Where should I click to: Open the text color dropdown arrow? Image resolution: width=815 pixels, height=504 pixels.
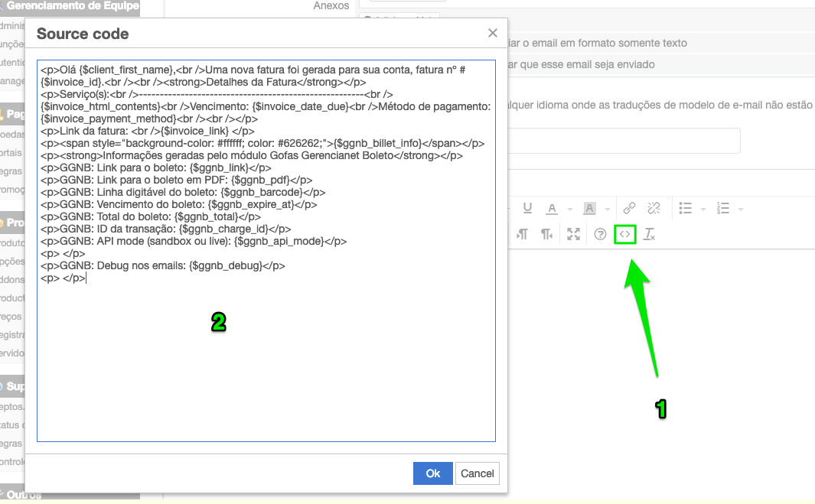pyautogui.click(x=569, y=210)
